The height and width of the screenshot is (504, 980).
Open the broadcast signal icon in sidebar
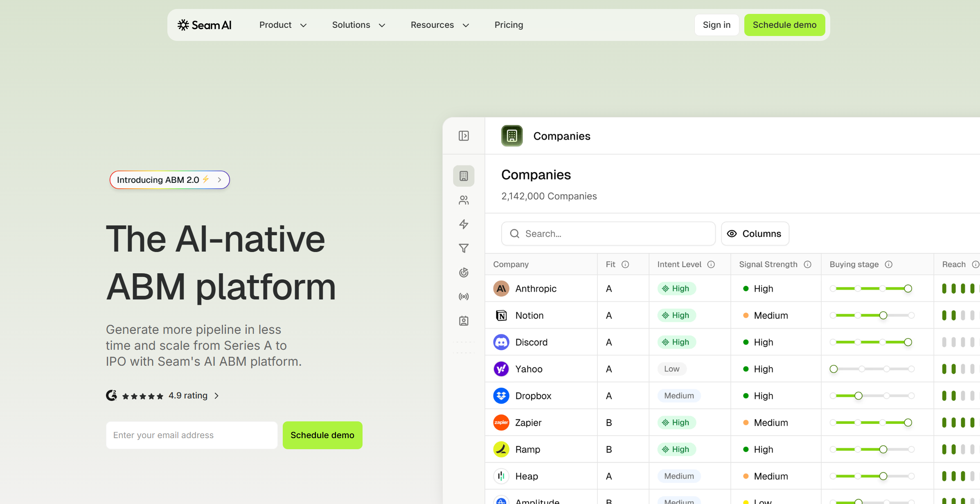point(464,297)
